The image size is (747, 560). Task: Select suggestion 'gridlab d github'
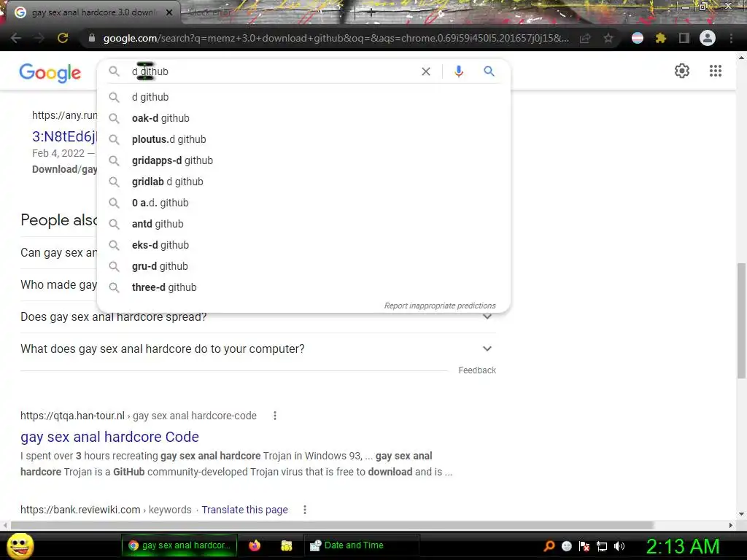click(303, 182)
